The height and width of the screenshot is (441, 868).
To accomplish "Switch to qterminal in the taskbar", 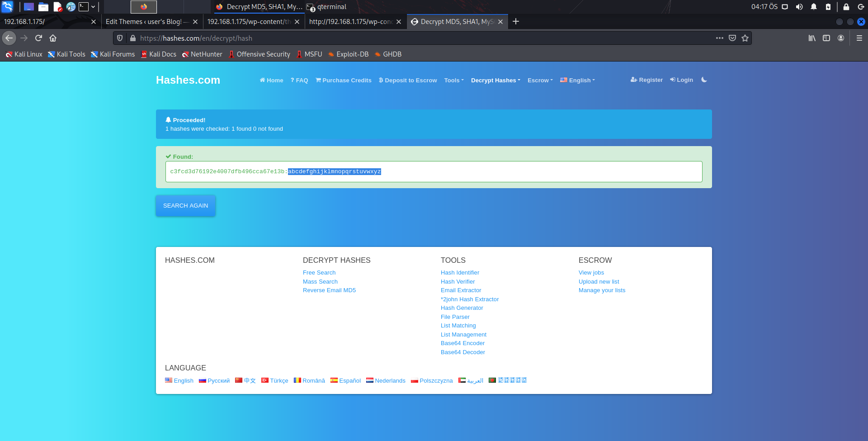I will [x=326, y=7].
